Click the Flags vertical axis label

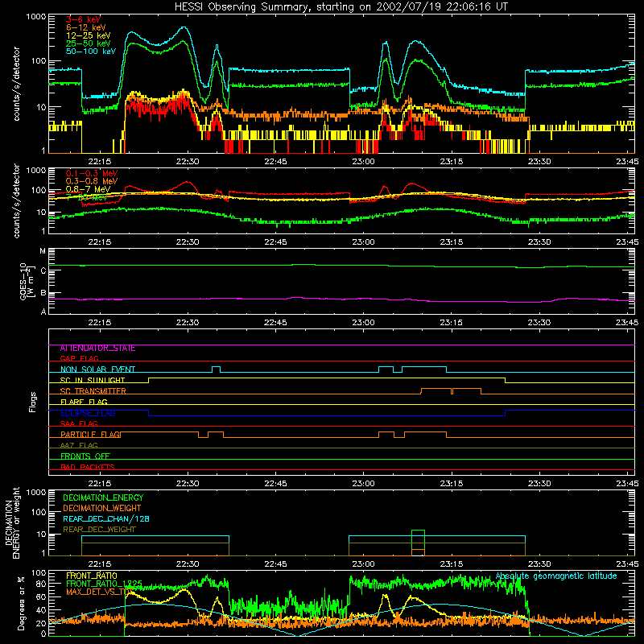click(x=33, y=402)
